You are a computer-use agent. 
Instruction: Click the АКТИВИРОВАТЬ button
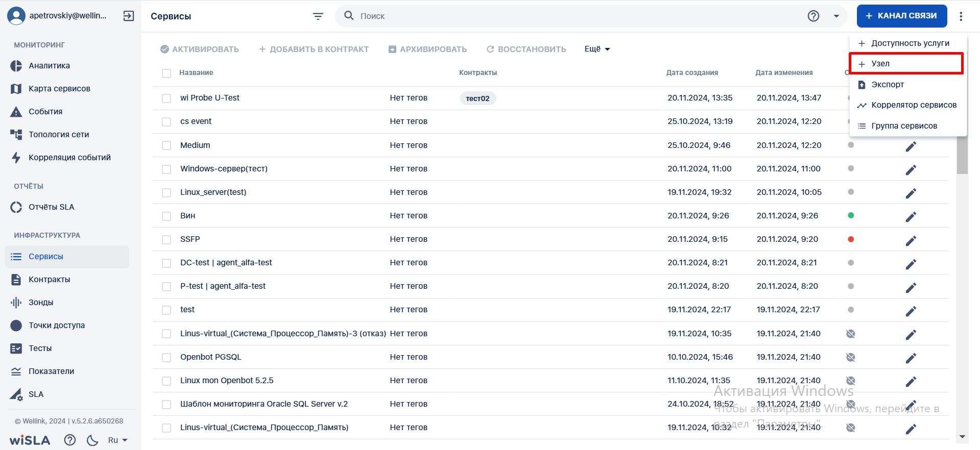click(200, 49)
